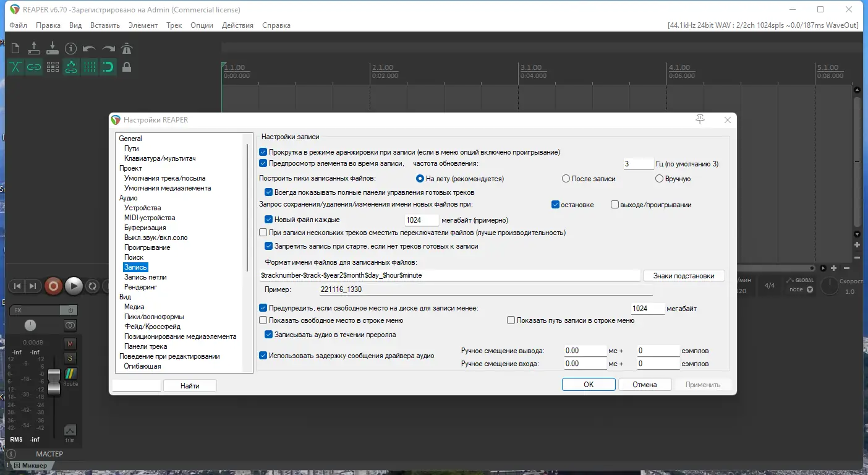Toggle master FX bypass power icon

tap(70, 310)
